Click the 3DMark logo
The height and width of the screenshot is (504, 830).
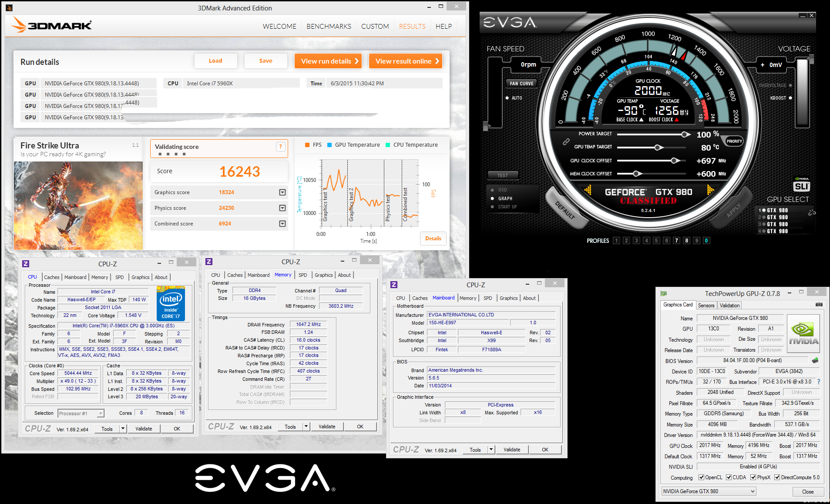pos(52,25)
